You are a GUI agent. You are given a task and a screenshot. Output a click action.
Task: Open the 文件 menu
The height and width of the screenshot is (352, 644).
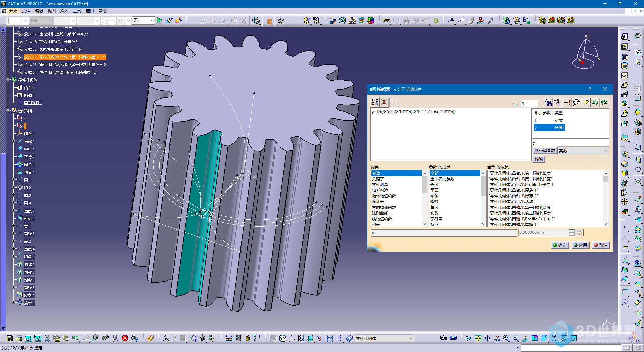[x=26, y=11]
